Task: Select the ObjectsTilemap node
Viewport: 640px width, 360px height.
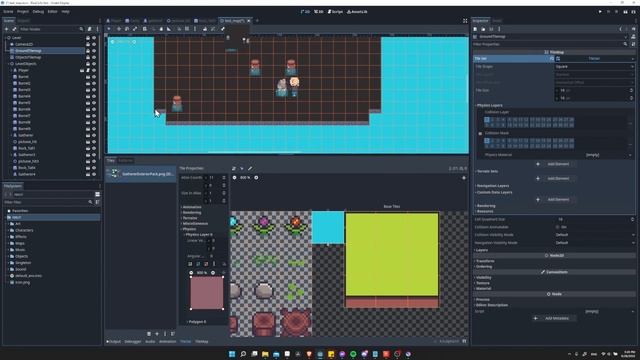Action: pos(28,57)
